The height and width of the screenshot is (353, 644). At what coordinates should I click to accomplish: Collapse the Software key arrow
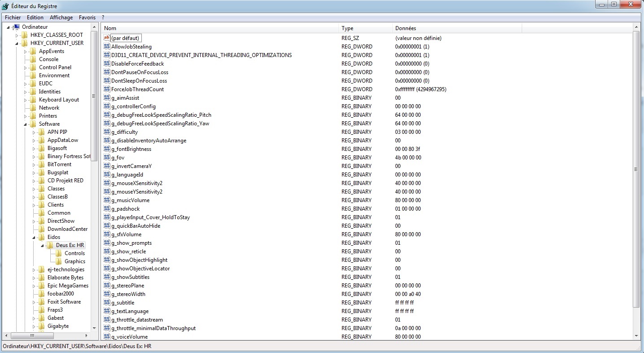[26, 124]
